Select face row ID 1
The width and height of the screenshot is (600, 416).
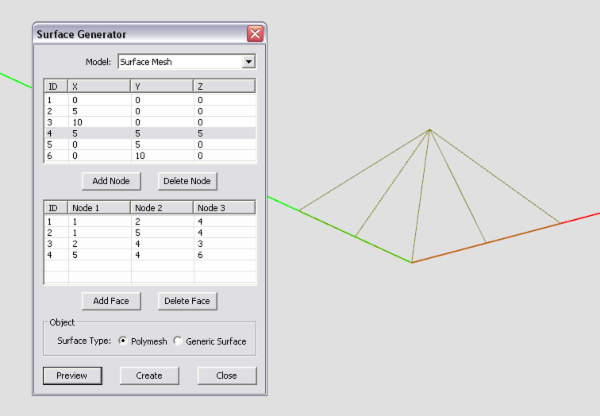click(150, 222)
